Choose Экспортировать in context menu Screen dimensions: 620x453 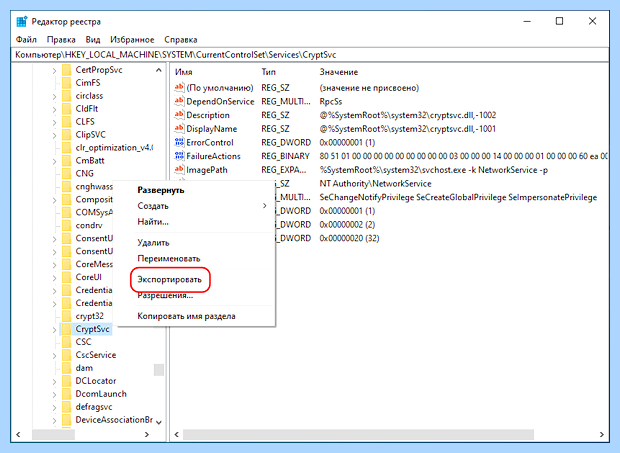coord(169,279)
